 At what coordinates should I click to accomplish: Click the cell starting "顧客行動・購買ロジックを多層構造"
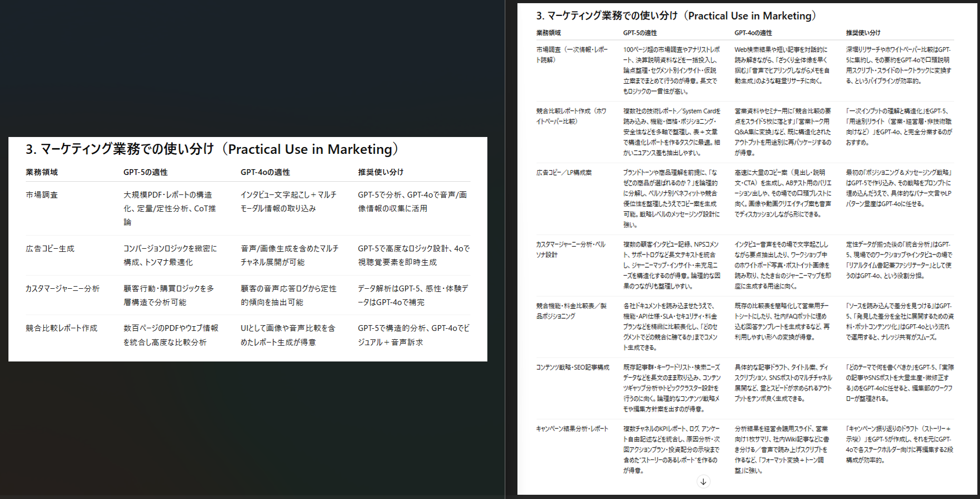tap(169, 296)
